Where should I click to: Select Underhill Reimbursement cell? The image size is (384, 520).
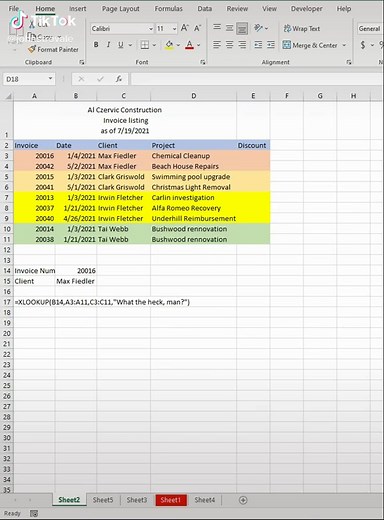tap(193, 219)
